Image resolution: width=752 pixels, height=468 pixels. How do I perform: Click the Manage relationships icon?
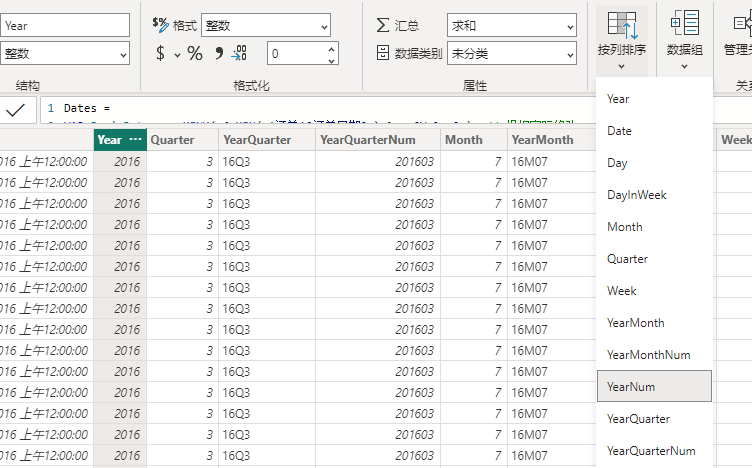point(743,23)
